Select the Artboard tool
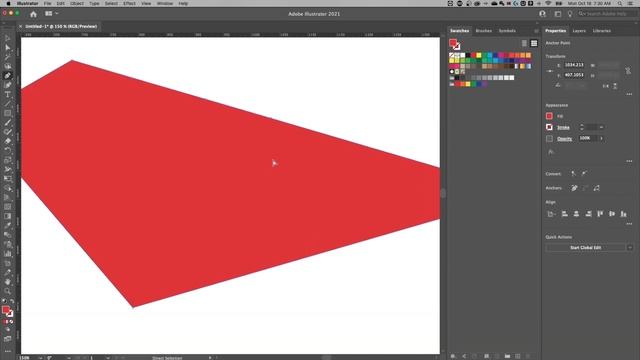This screenshot has width=640, height=360. [7, 263]
